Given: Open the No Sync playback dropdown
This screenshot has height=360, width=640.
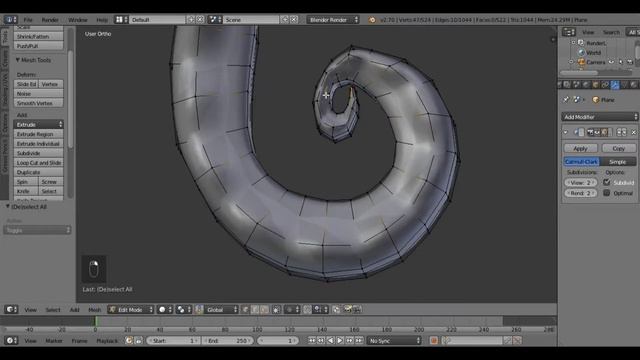Looking at the screenshot, I should (x=394, y=340).
